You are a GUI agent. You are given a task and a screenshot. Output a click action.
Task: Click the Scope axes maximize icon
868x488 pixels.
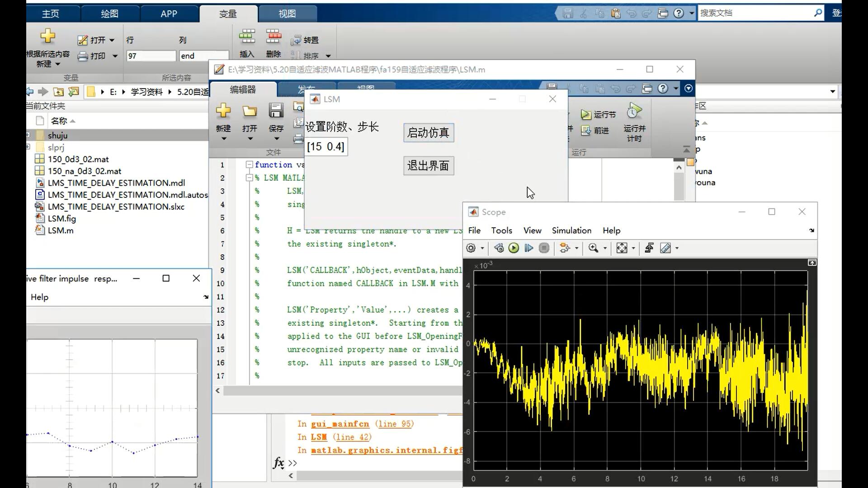pos(812,263)
